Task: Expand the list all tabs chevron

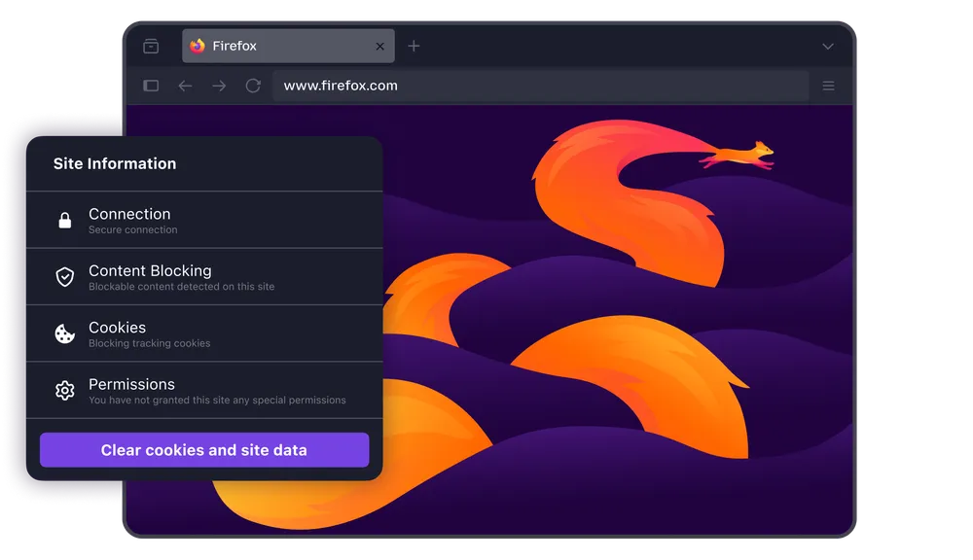Action: pos(828,47)
